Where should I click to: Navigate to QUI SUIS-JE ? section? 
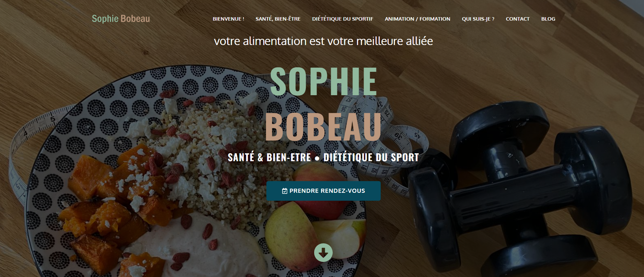click(x=478, y=19)
